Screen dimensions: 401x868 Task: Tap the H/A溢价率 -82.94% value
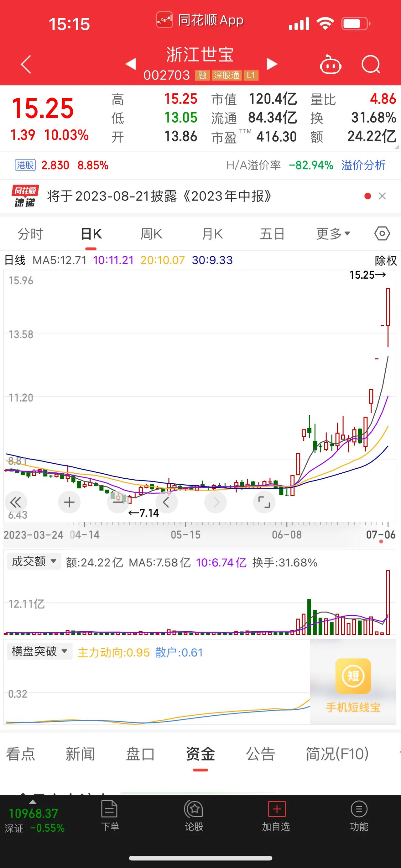pyautogui.click(x=311, y=165)
